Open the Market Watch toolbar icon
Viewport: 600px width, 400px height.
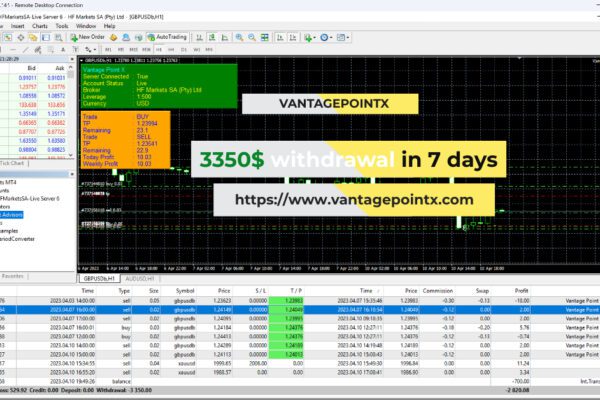click(8, 38)
